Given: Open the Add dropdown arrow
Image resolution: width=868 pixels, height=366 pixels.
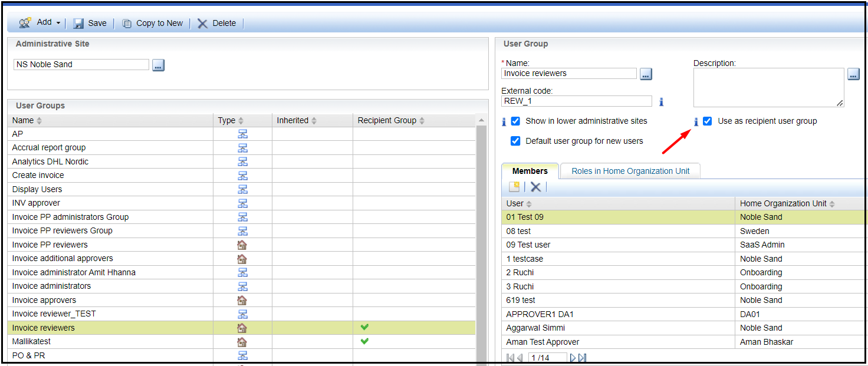Looking at the screenshot, I should (x=58, y=23).
